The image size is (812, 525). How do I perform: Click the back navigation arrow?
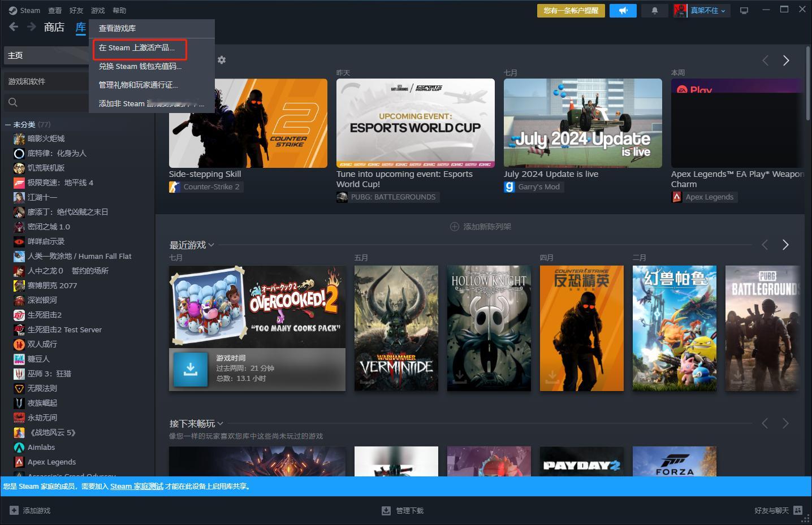14,27
